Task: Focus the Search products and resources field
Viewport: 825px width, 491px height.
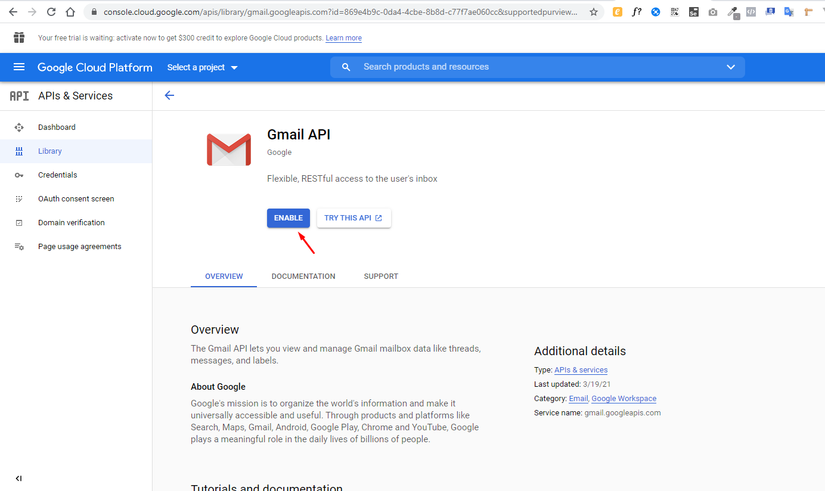Action: click(537, 67)
